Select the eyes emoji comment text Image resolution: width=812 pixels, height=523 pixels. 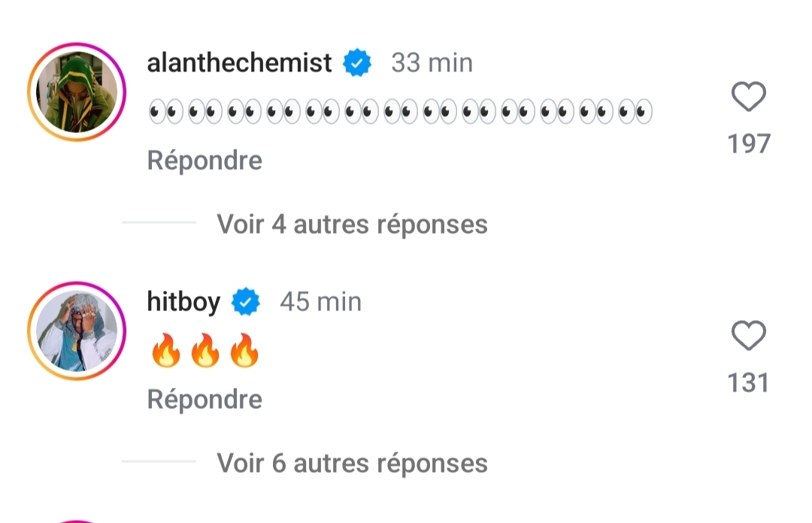click(x=400, y=113)
